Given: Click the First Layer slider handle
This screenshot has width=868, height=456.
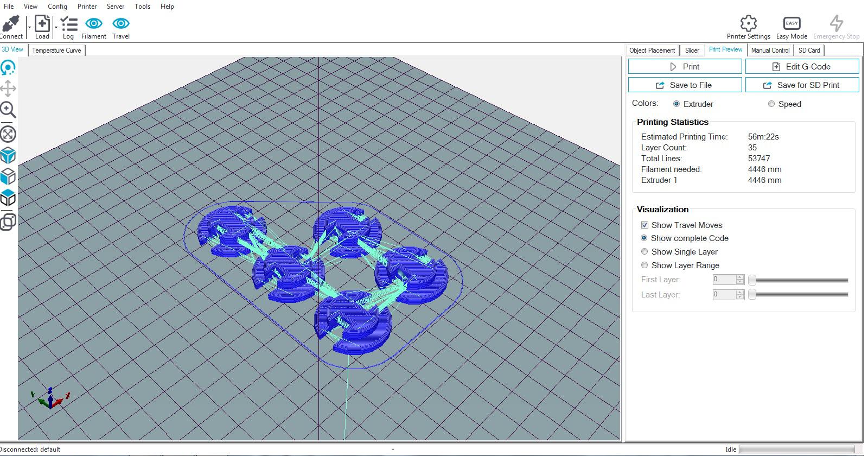Looking at the screenshot, I should (752, 280).
